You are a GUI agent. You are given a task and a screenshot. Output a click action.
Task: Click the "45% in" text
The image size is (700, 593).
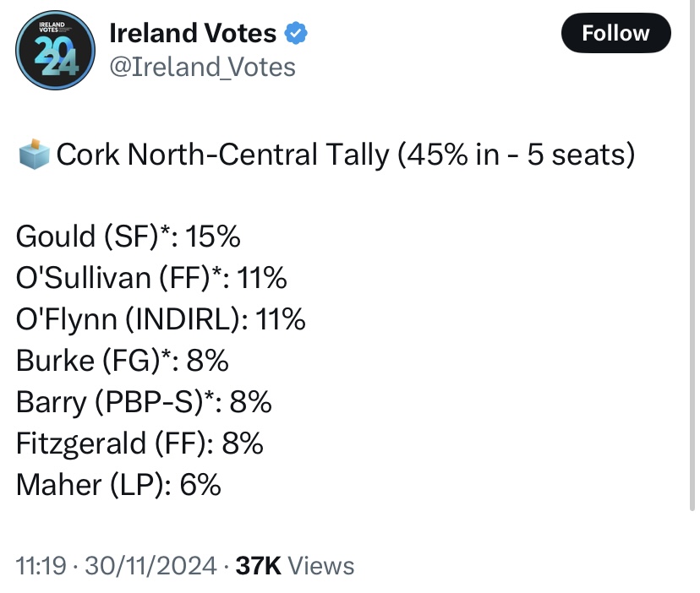tap(452, 156)
